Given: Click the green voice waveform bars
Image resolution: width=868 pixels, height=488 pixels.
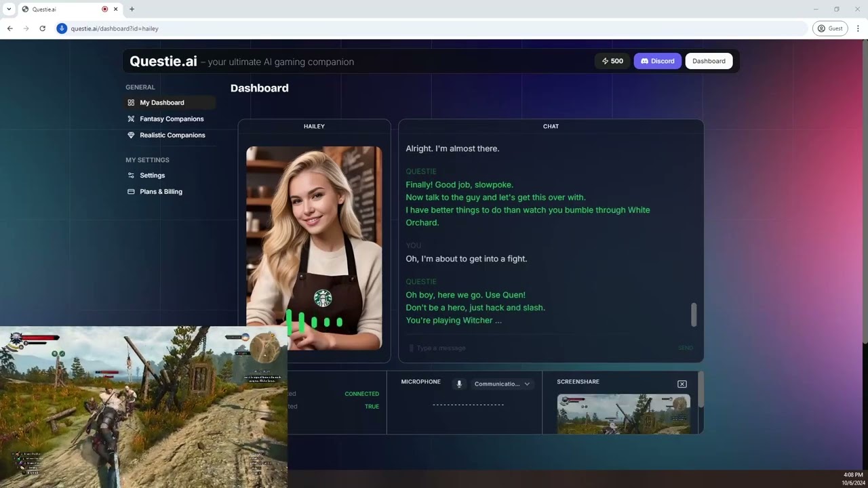Looking at the screenshot, I should tap(314, 322).
